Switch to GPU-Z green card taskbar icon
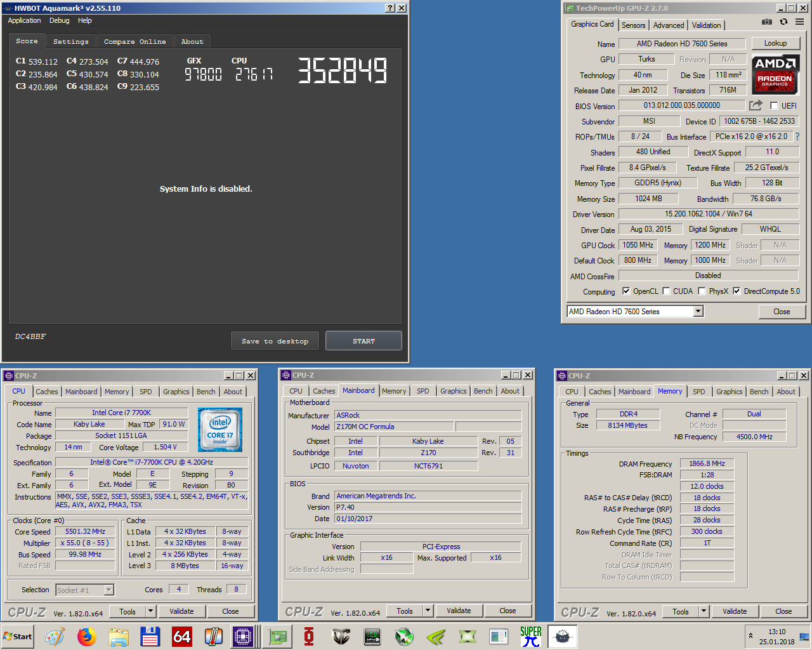Viewport: 812px width, 650px height. tap(277, 637)
